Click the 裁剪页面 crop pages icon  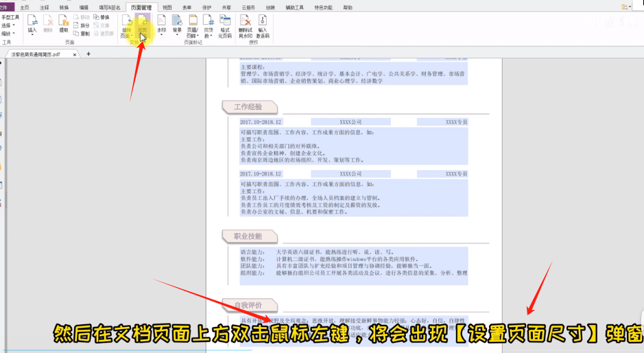click(143, 26)
